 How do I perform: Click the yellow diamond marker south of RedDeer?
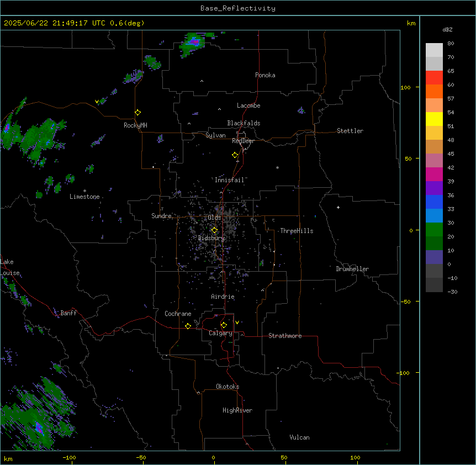point(235,155)
